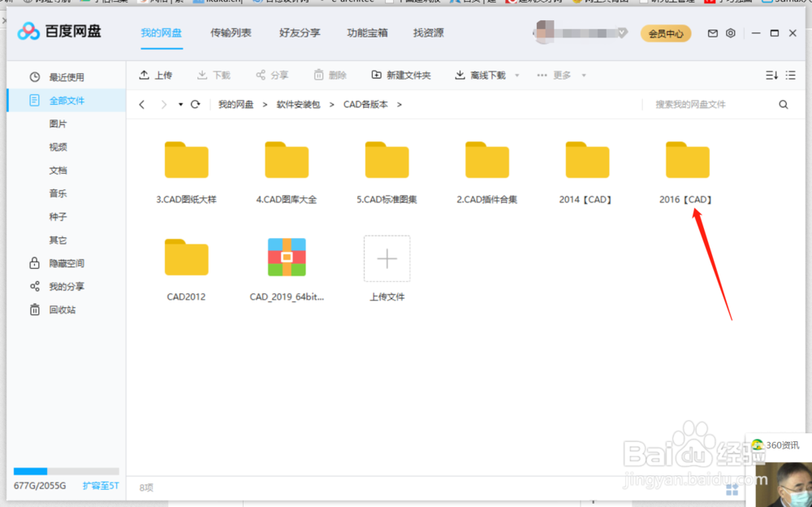Click the 删除 delete button
812x507 pixels.
point(330,76)
